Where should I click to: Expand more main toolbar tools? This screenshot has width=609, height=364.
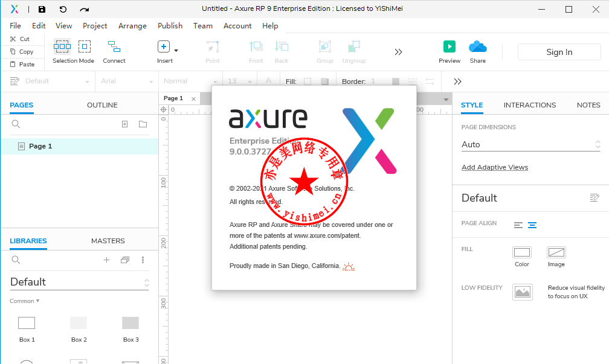398,52
